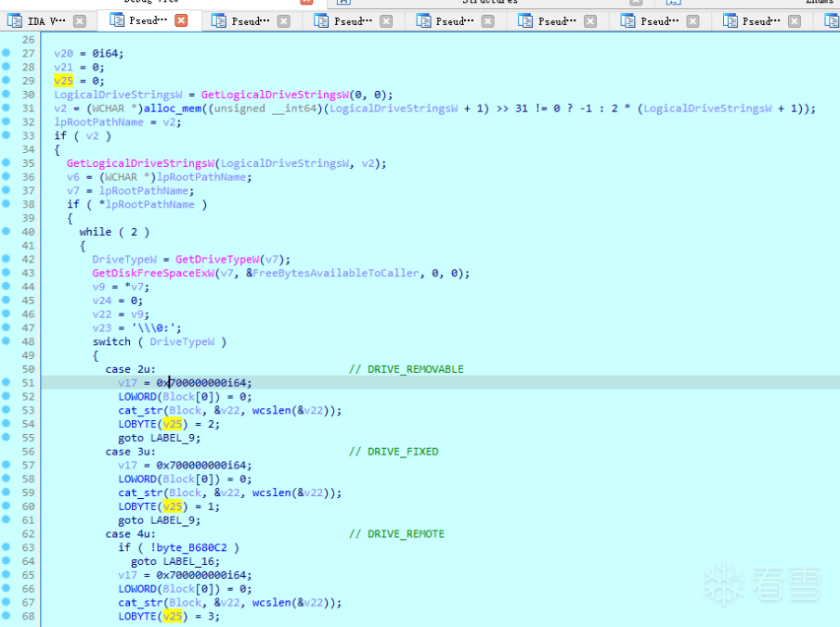Image resolution: width=840 pixels, height=627 pixels.
Task: Select highlighted v25 on line 29
Action: click(x=63, y=81)
